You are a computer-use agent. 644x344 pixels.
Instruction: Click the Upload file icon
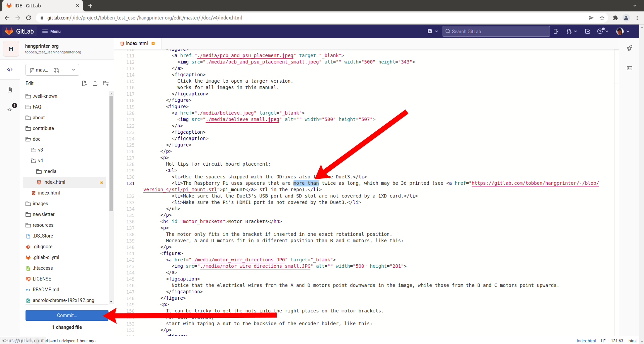(x=95, y=83)
